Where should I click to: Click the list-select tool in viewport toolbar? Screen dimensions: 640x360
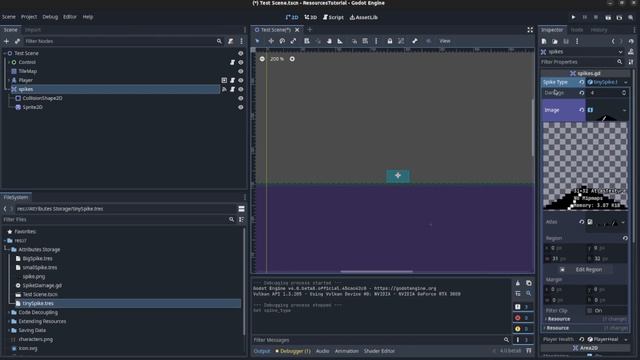click(x=307, y=41)
